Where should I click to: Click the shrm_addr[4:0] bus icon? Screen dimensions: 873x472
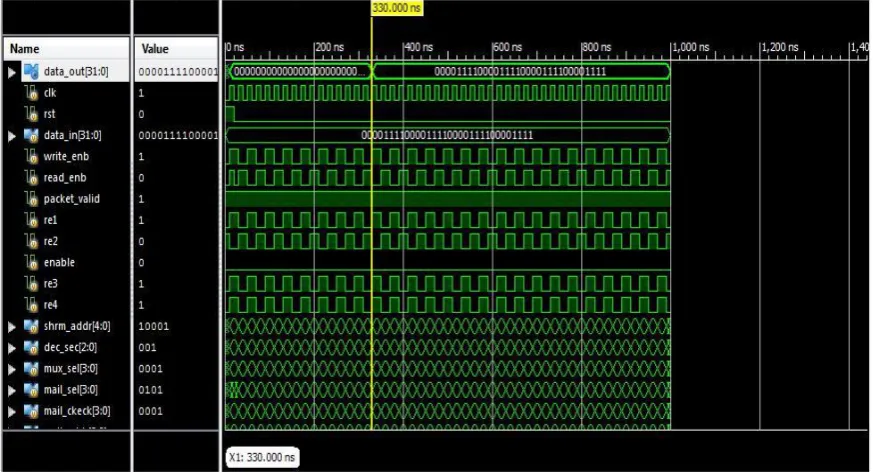point(31,326)
